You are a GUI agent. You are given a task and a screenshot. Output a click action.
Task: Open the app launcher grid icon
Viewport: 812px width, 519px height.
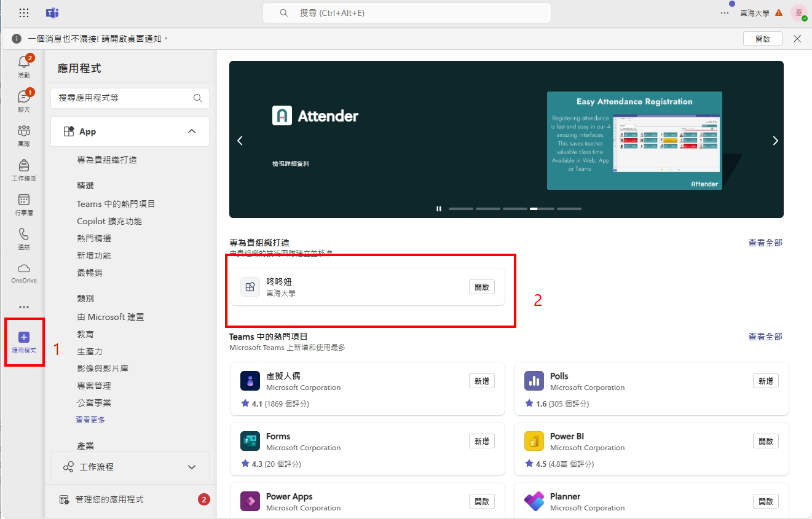(24, 12)
